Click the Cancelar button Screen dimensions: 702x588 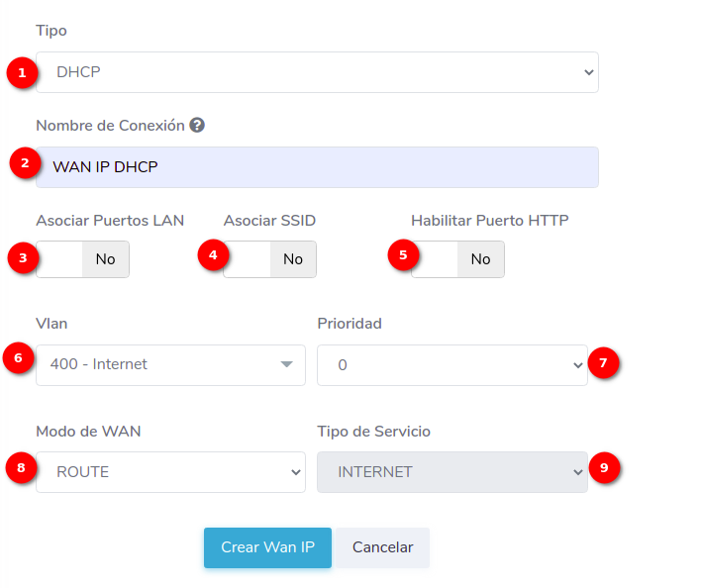(x=382, y=547)
